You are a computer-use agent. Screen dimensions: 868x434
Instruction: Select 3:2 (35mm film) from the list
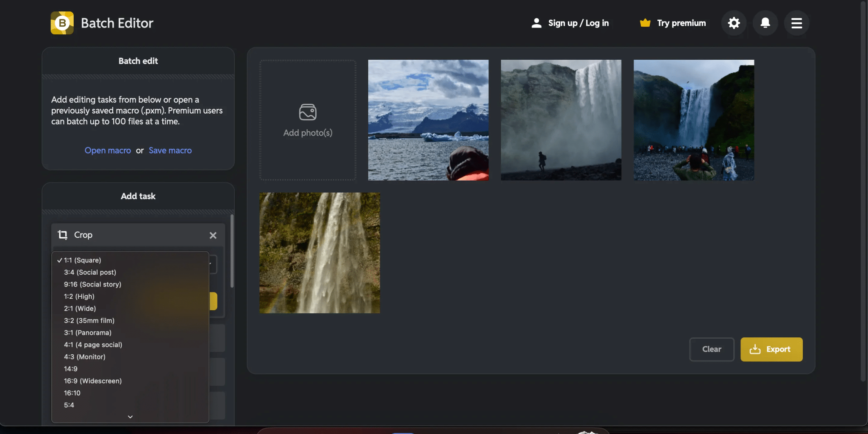click(x=89, y=320)
